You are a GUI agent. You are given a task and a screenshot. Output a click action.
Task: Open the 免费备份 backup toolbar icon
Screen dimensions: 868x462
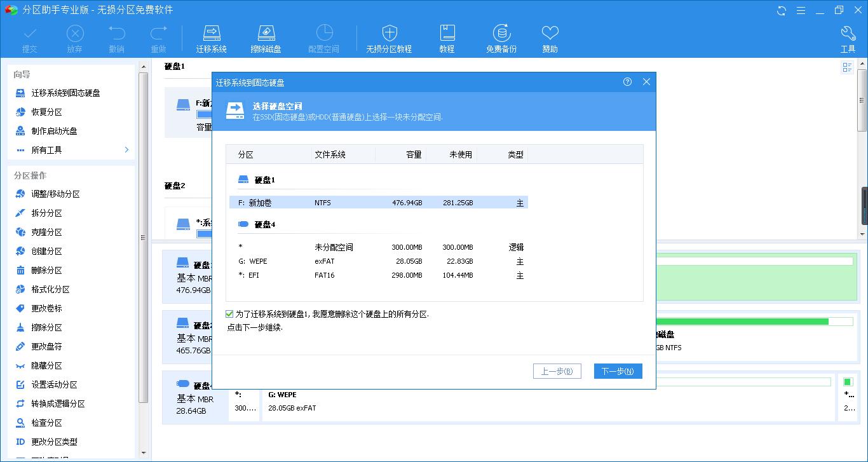[x=501, y=37]
